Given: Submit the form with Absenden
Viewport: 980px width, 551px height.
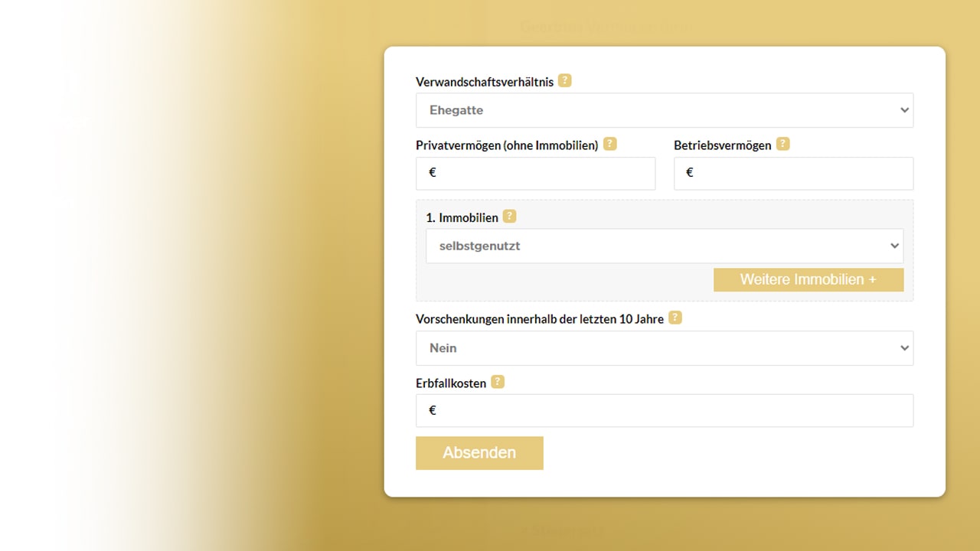Looking at the screenshot, I should (479, 453).
